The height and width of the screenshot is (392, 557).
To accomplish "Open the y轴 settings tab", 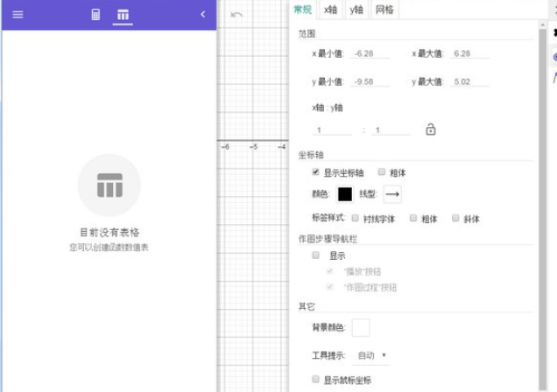I will tap(356, 10).
